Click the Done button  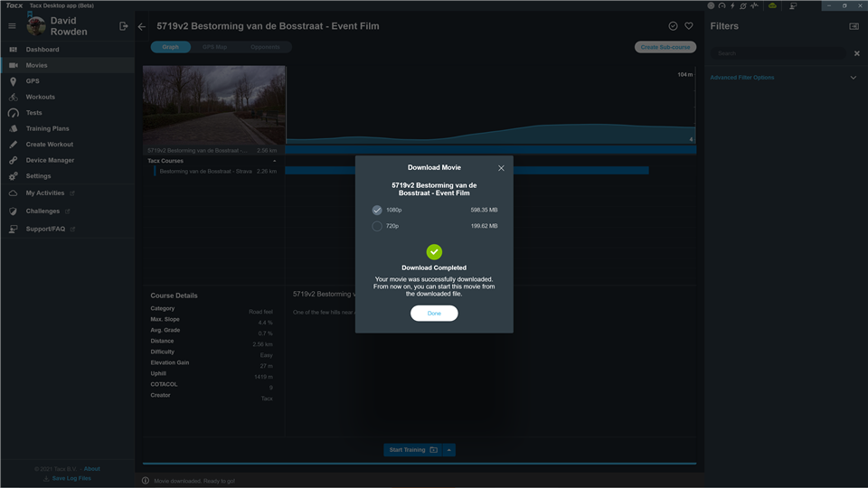[x=434, y=314]
